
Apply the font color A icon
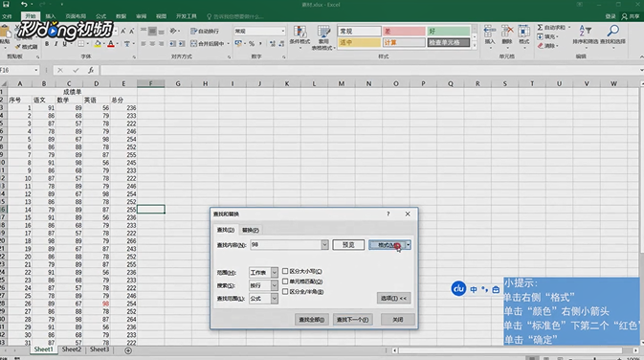point(110,43)
